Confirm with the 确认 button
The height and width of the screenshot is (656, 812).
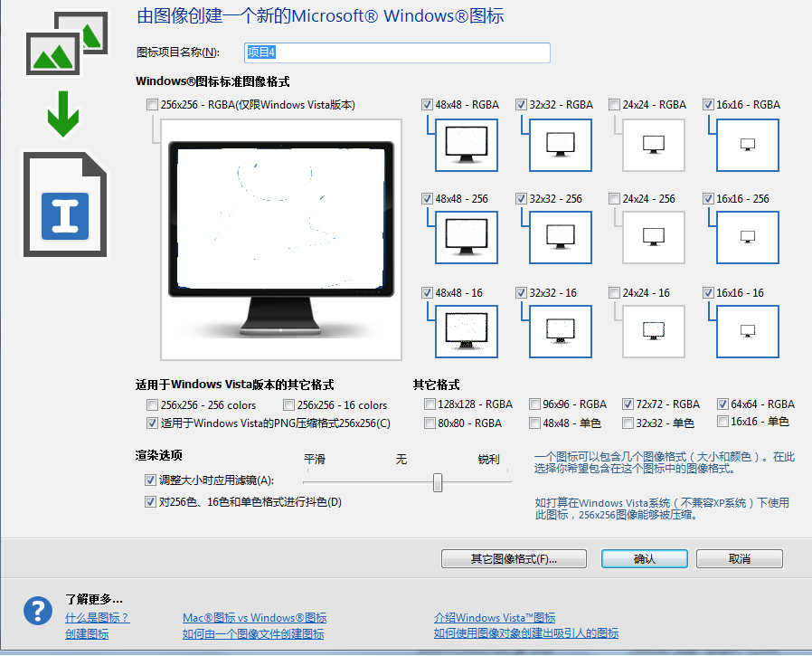tap(644, 559)
